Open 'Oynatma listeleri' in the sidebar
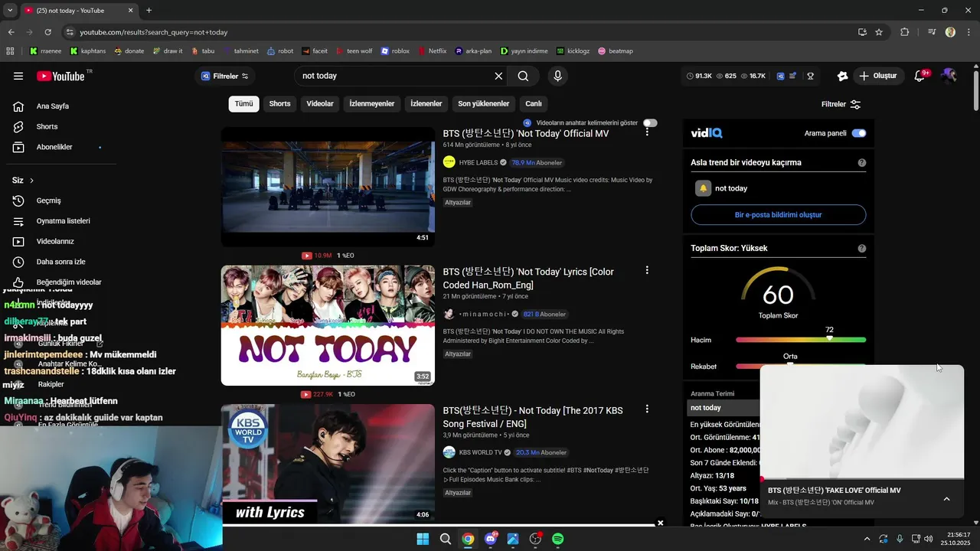The width and height of the screenshot is (980, 551). [x=64, y=221]
